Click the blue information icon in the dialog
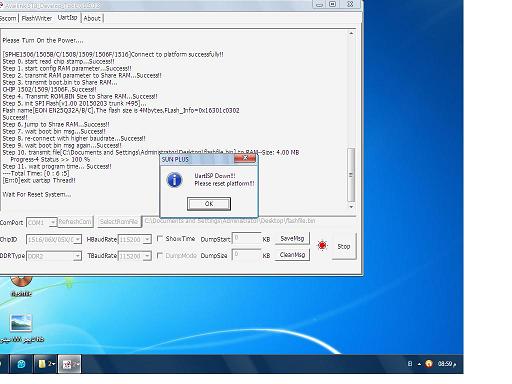This screenshot has width=512, height=384. 174,180
